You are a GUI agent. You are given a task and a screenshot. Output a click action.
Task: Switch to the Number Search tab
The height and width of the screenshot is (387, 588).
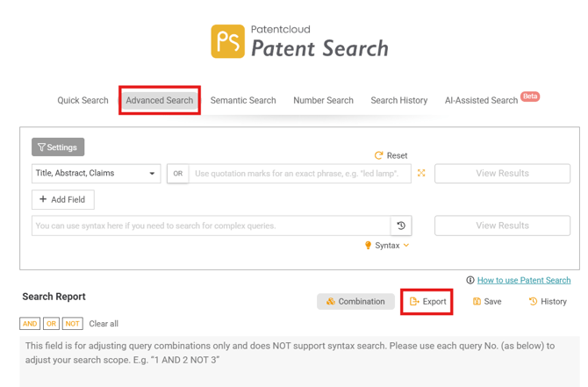[323, 100]
